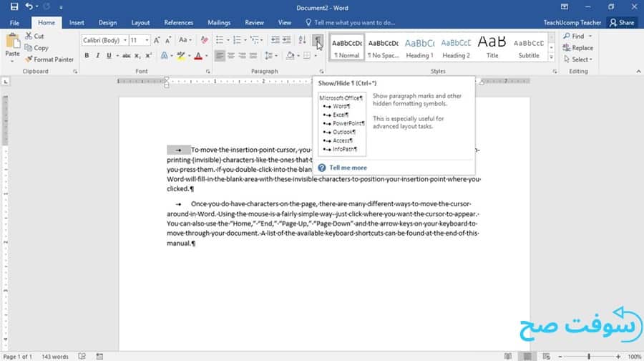Click the Subscript icon
Viewport: 644px width, 361px height.
tap(137, 55)
